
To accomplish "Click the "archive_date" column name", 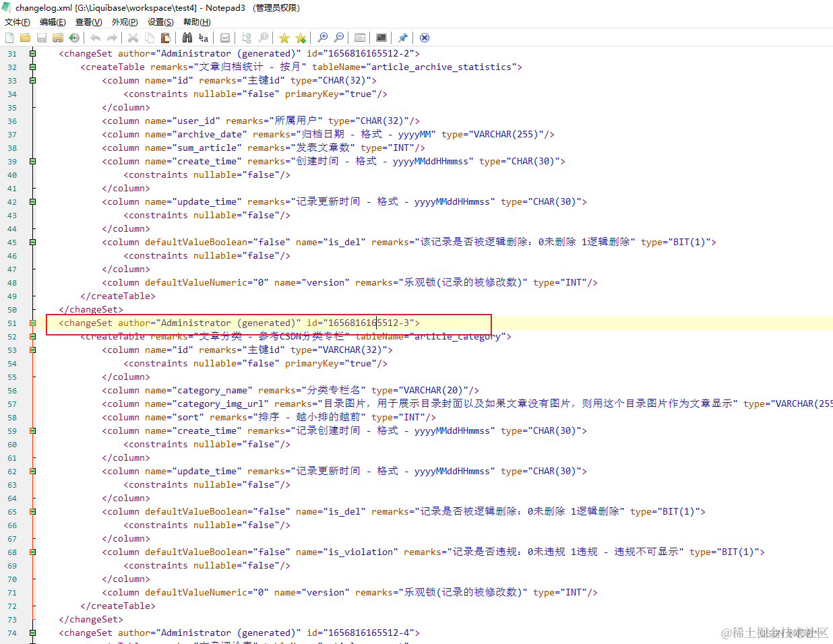I will click(x=210, y=134).
